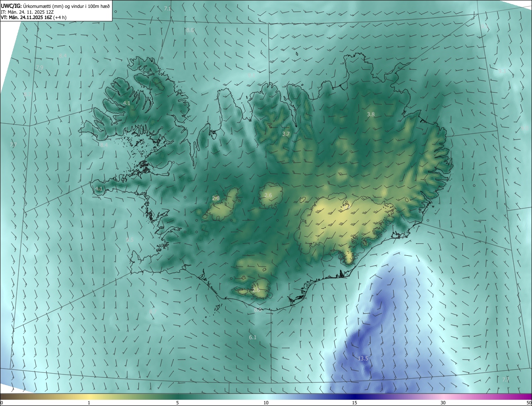This screenshot has width=532, height=406.
Task: Click the 9.3 value near the right edge
Action: [x=502, y=71]
